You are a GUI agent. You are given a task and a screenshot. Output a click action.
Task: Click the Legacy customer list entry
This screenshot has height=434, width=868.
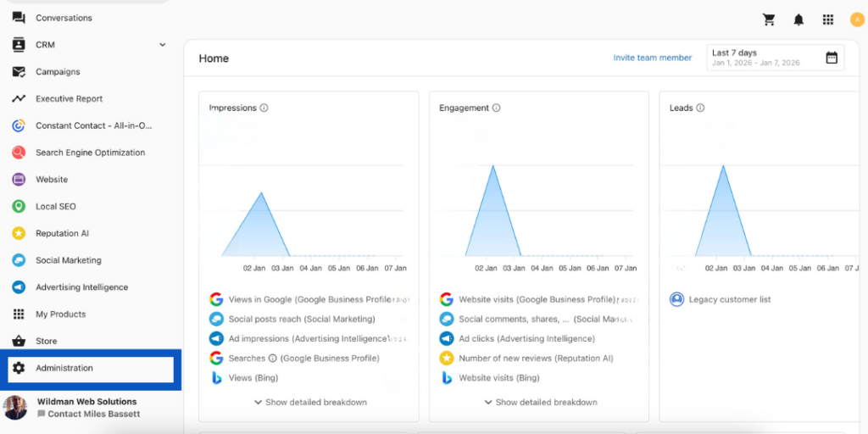click(729, 299)
